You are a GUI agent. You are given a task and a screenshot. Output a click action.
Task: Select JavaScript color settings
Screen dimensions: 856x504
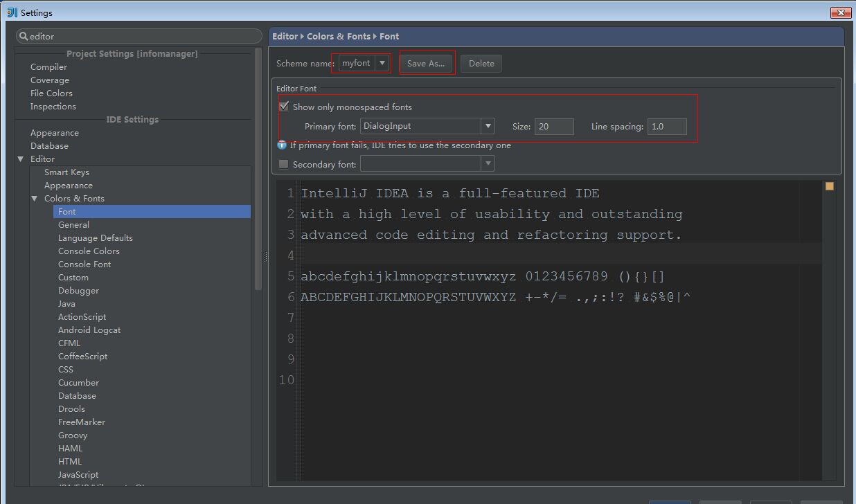pos(78,475)
